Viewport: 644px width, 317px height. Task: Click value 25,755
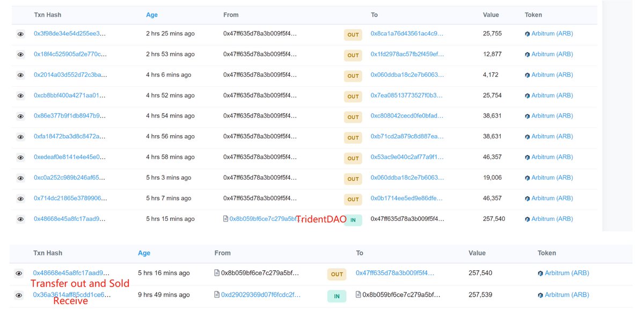coord(492,33)
